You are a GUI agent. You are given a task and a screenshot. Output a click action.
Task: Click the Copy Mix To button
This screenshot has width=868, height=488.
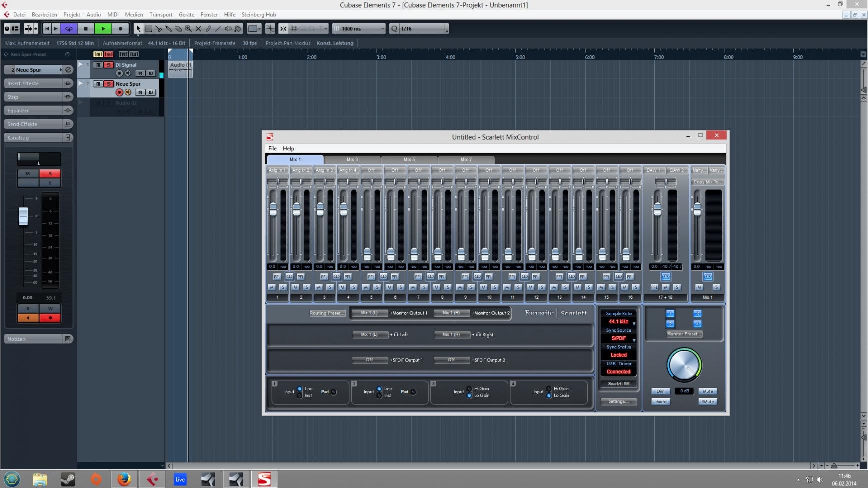(708, 182)
